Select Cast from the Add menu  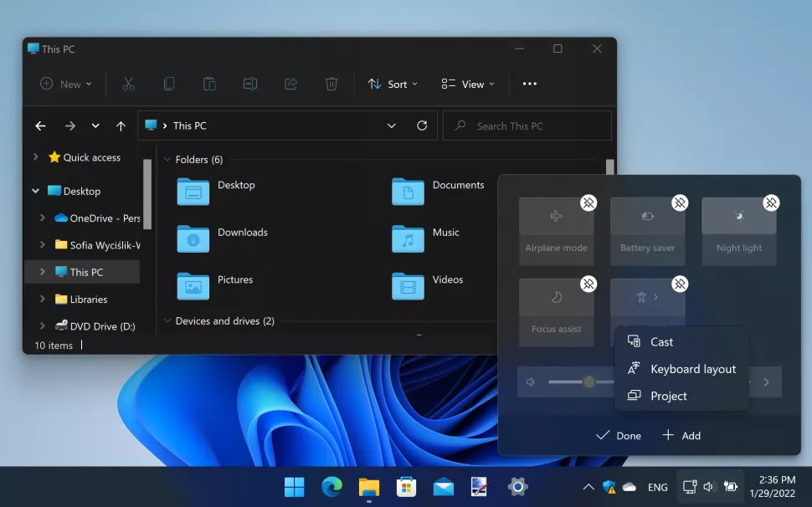(681, 342)
